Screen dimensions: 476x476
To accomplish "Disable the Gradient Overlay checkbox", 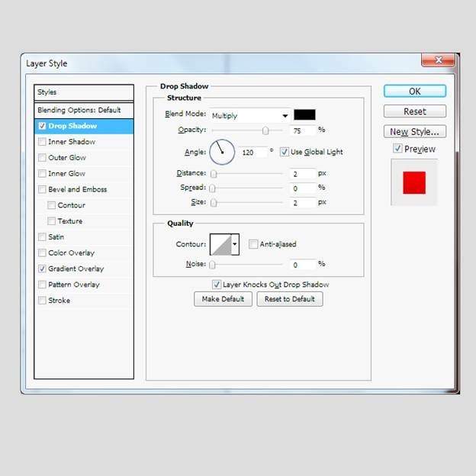I will pyautogui.click(x=42, y=269).
